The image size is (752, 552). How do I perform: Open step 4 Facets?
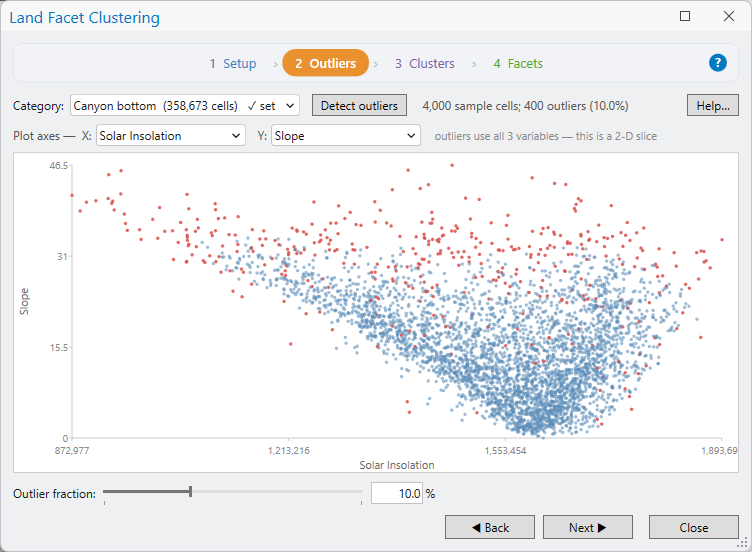518,63
